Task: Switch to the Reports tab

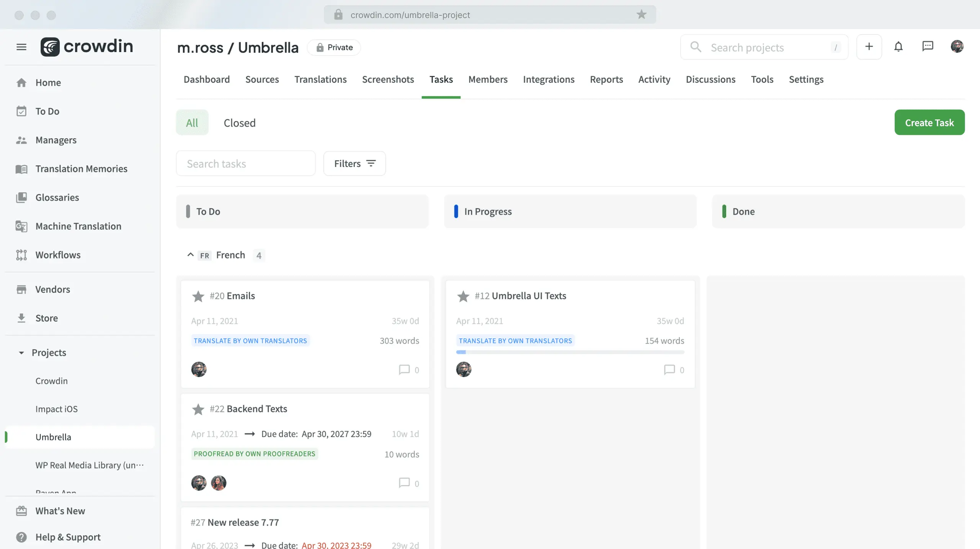Action: 606,79
